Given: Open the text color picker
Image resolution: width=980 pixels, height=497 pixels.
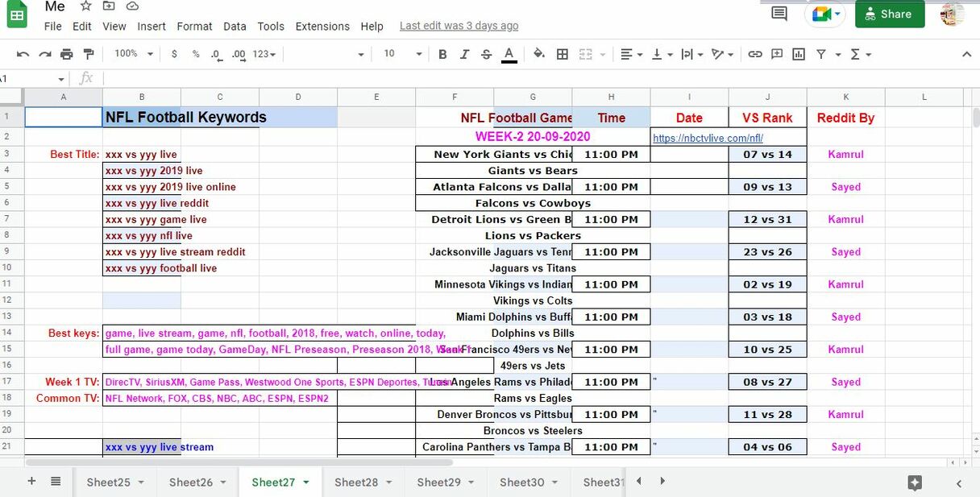Looking at the screenshot, I should (x=509, y=54).
